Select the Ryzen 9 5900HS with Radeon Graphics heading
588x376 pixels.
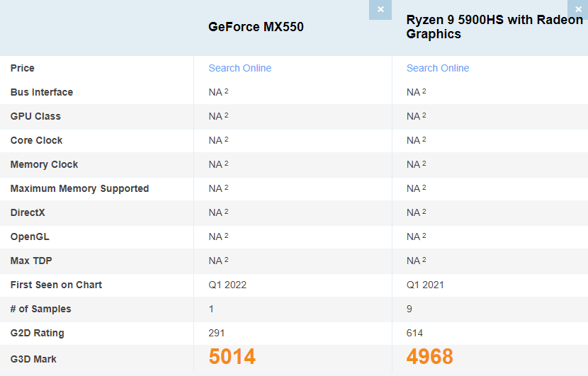494,27
